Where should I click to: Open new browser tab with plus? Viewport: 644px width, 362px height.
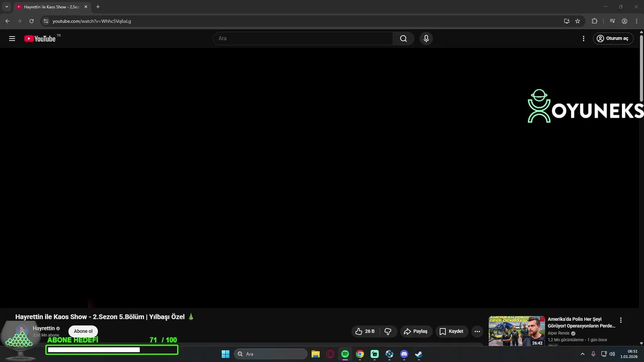tap(98, 7)
